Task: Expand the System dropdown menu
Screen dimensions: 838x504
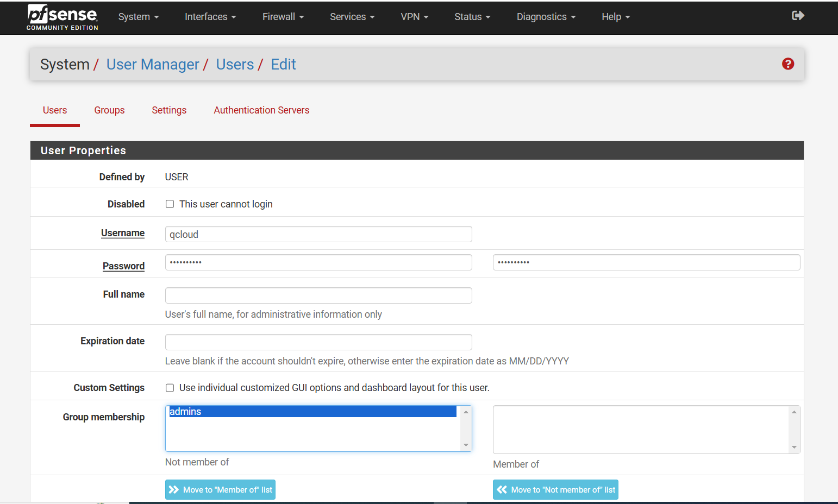Action: 139,17
